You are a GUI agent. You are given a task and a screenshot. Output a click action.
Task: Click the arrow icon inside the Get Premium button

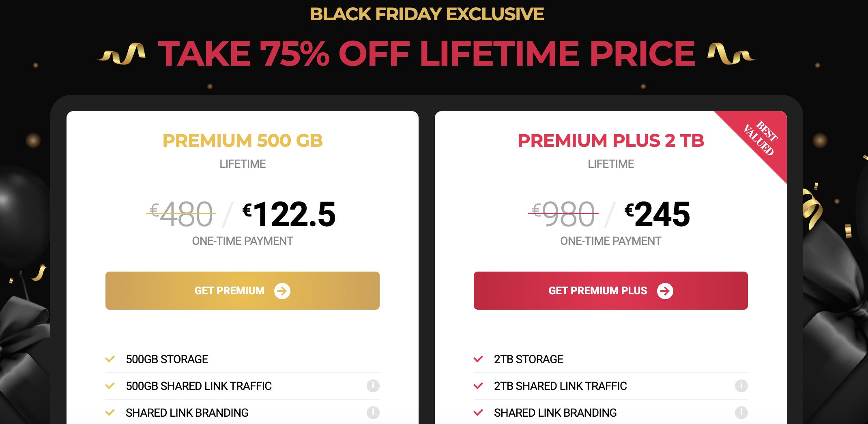point(283,291)
